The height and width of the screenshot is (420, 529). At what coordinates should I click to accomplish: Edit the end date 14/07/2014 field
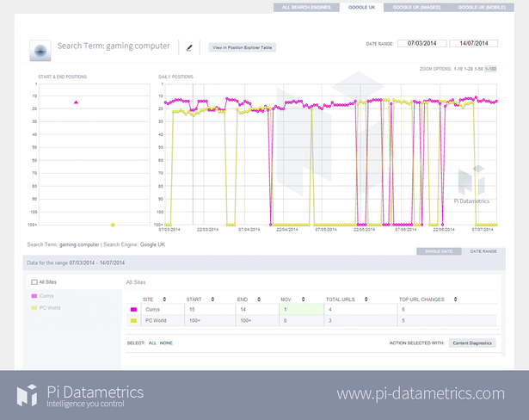[x=474, y=43]
